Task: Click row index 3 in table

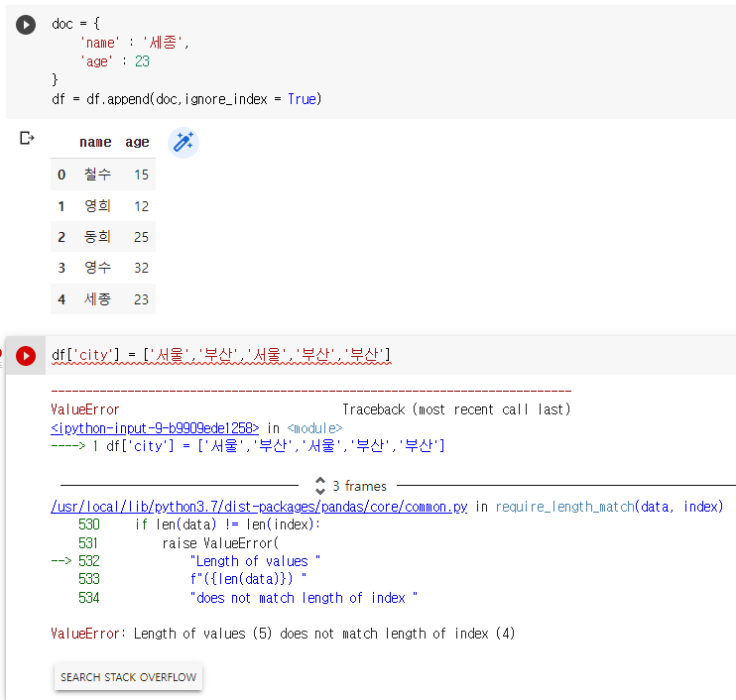Action: pos(61,268)
